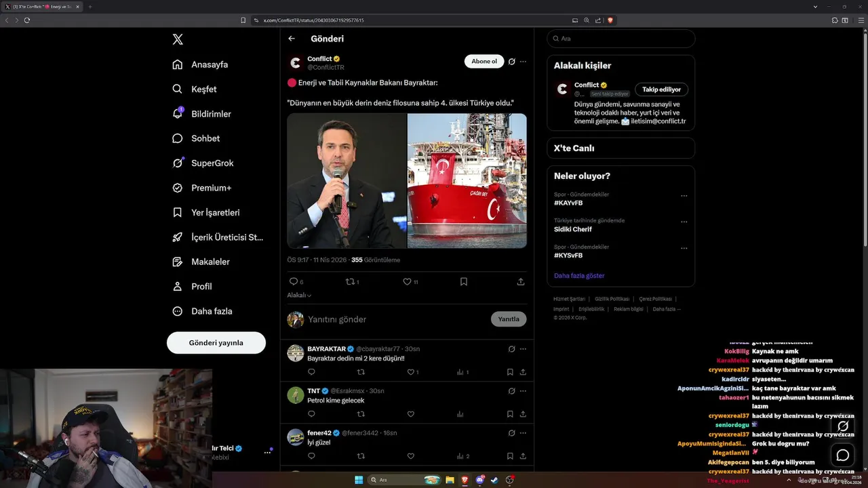Open more options on Conflict post

pyautogui.click(x=523, y=62)
